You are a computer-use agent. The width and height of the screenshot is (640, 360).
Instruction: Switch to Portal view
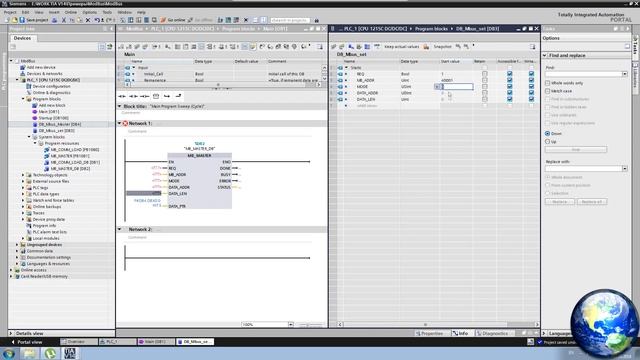[x=26, y=342]
